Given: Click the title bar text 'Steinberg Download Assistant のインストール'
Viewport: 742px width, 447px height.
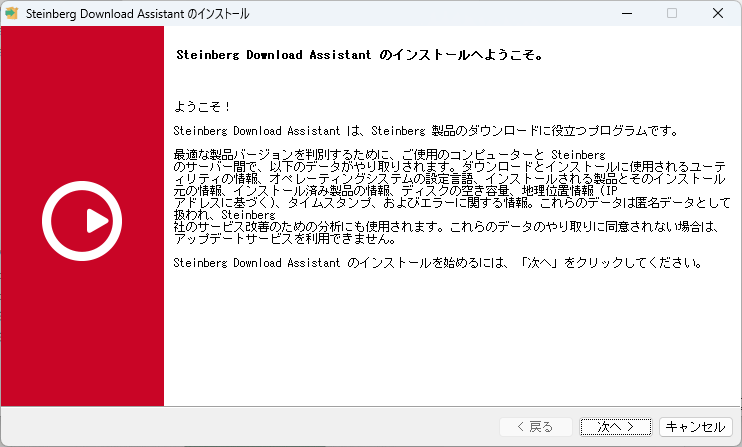Looking at the screenshot, I should coord(137,14).
